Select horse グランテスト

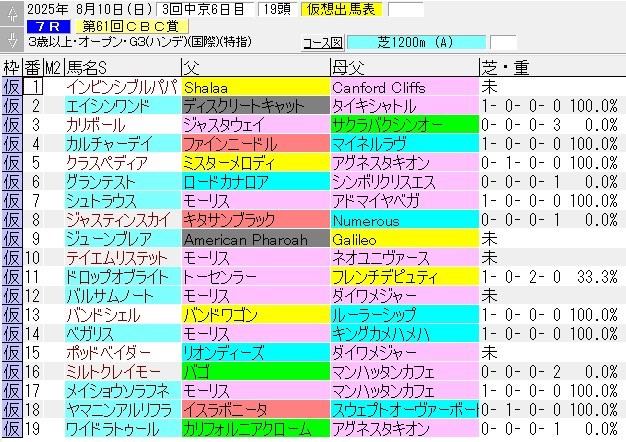[x=123, y=182]
